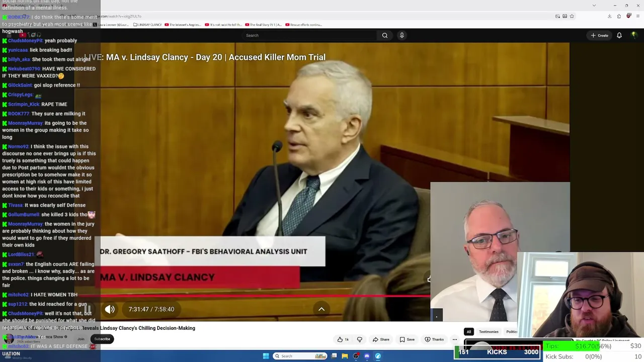Click chat username sup1212
The height and width of the screenshot is (362, 644).
pos(18,304)
